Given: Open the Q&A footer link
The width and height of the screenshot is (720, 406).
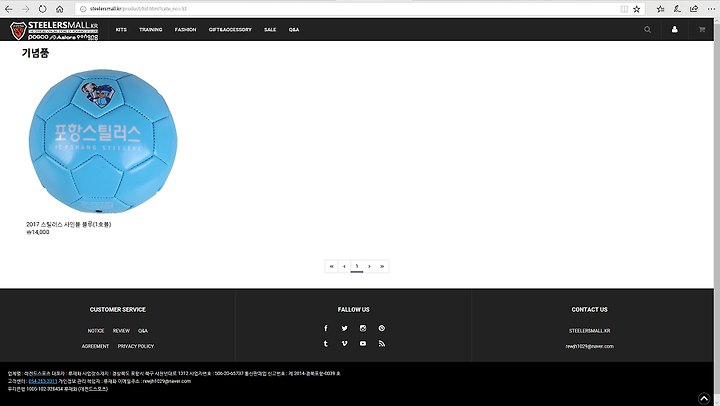Looking at the screenshot, I should coord(143,331).
